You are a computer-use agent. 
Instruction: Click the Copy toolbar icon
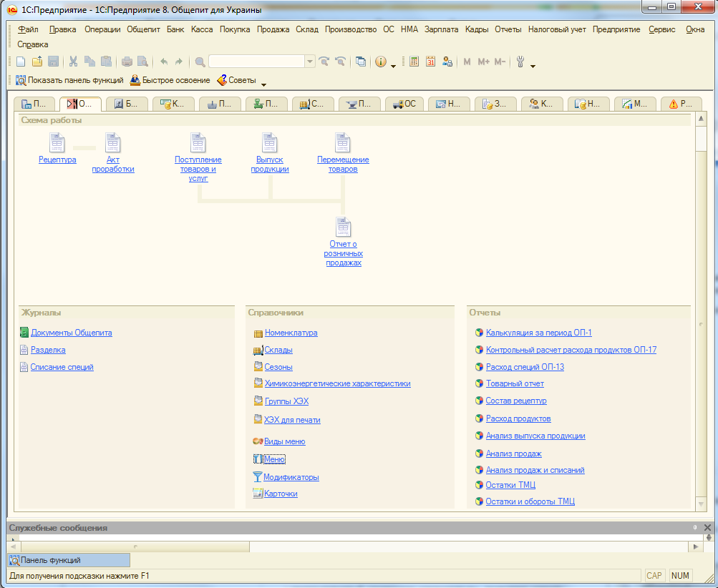(x=89, y=62)
